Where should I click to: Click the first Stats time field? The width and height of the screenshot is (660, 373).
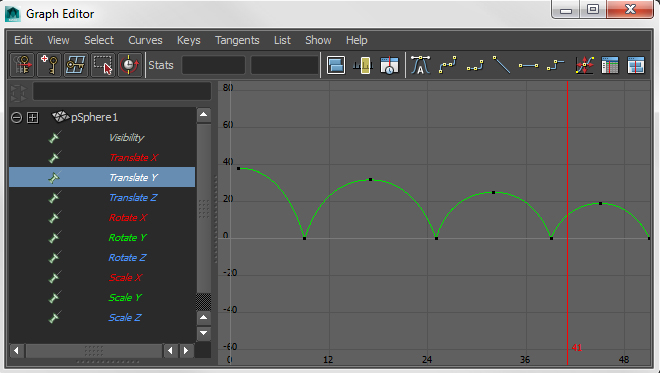click(213, 65)
